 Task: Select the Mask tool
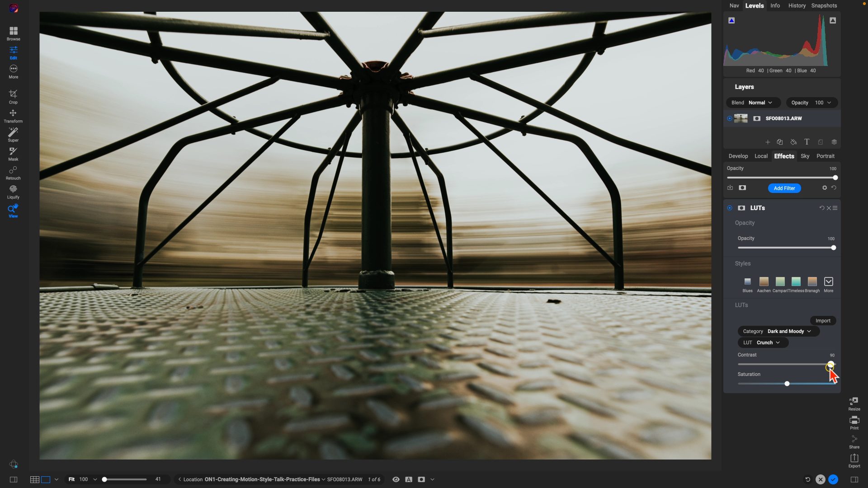pyautogui.click(x=13, y=154)
